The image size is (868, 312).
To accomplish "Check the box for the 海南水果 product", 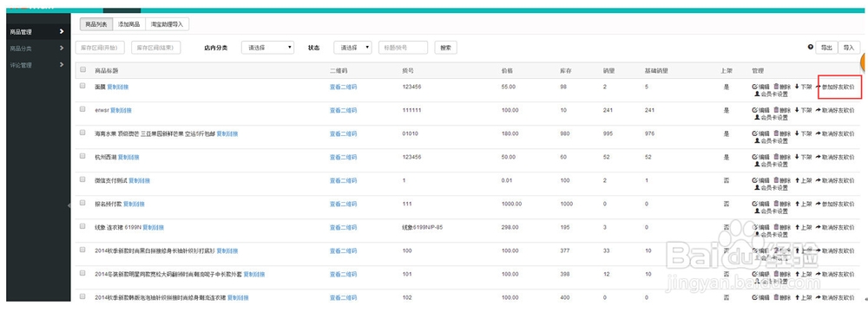I will pos(82,133).
